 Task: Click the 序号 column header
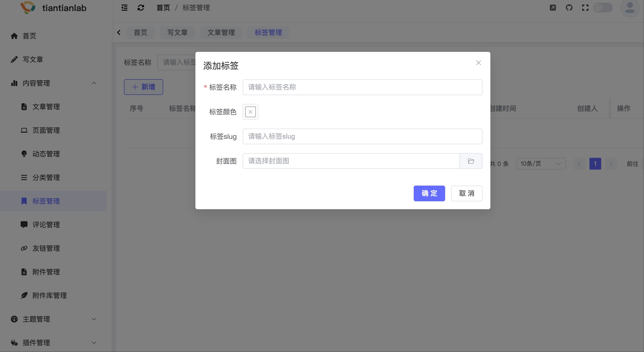[x=136, y=108]
